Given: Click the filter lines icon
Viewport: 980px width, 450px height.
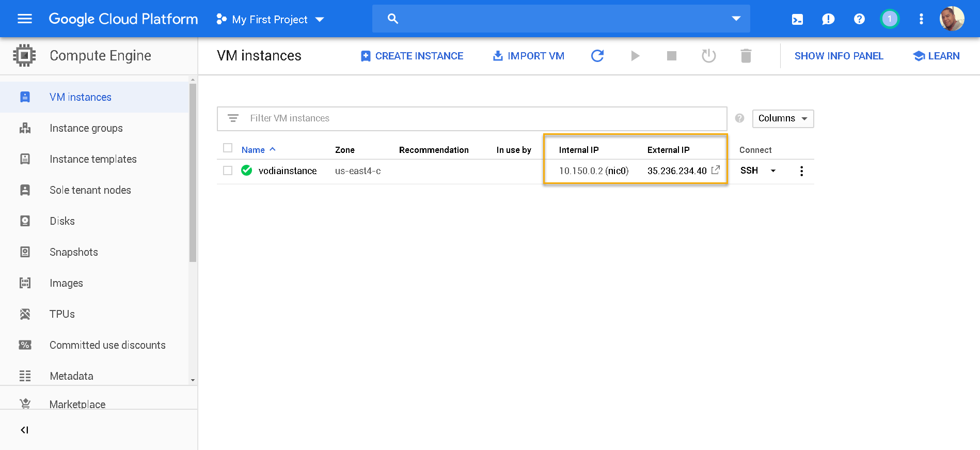Looking at the screenshot, I should click(233, 118).
